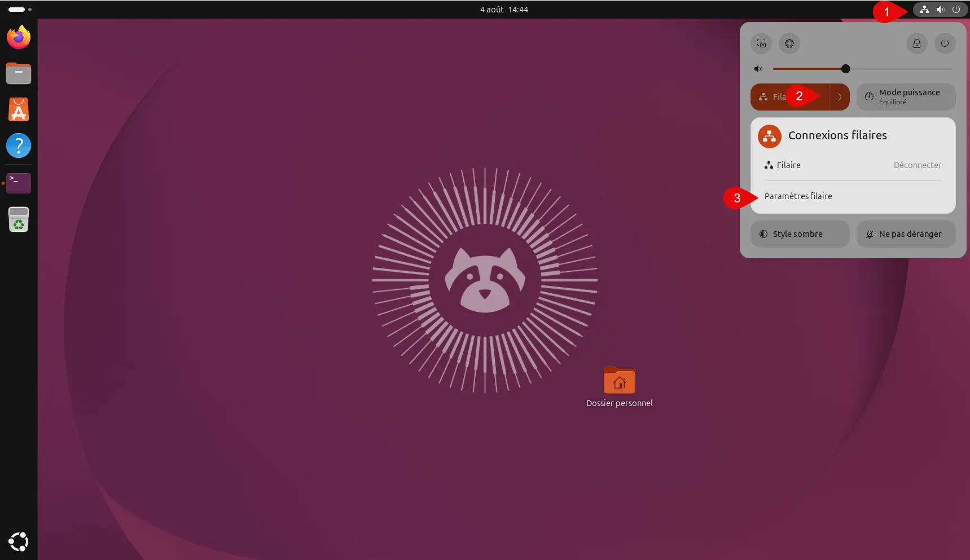Click the orange Connexions filaires header icon
Image resolution: width=970 pixels, height=560 pixels.
click(770, 136)
